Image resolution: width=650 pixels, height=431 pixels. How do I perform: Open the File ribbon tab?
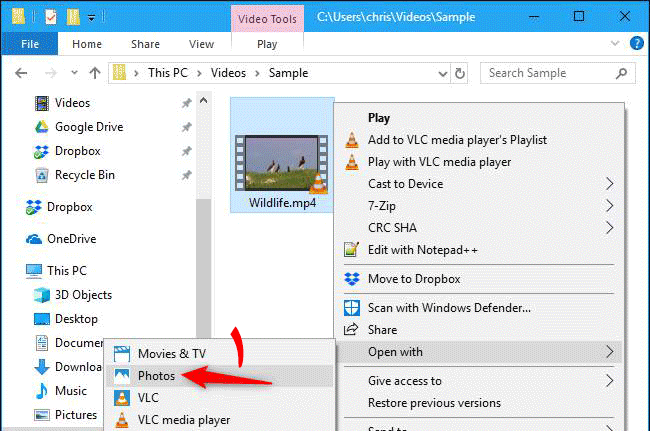(x=30, y=44)
